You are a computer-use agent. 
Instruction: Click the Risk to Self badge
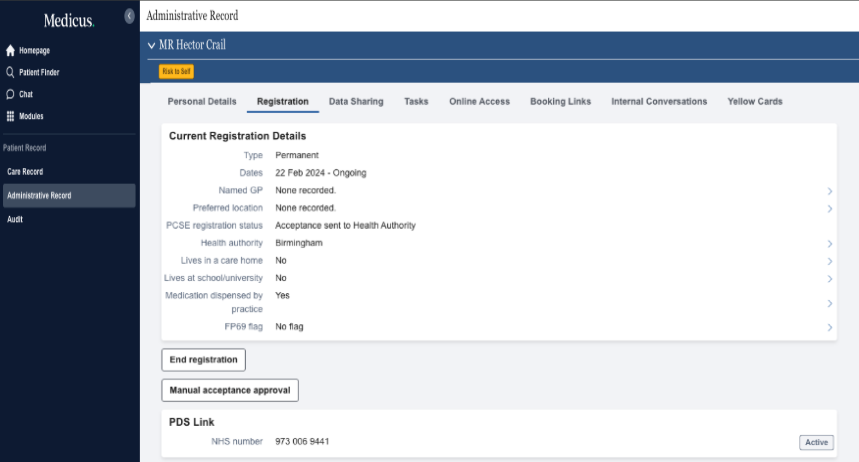click(x=176, y=71)
